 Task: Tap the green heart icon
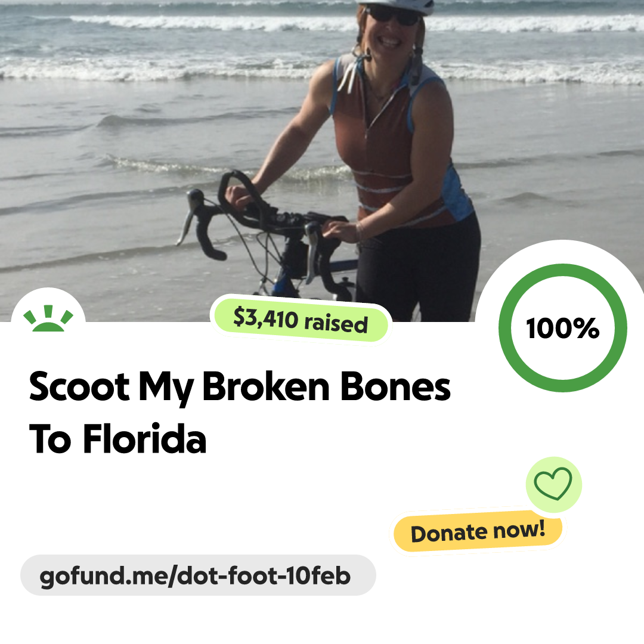553,484
